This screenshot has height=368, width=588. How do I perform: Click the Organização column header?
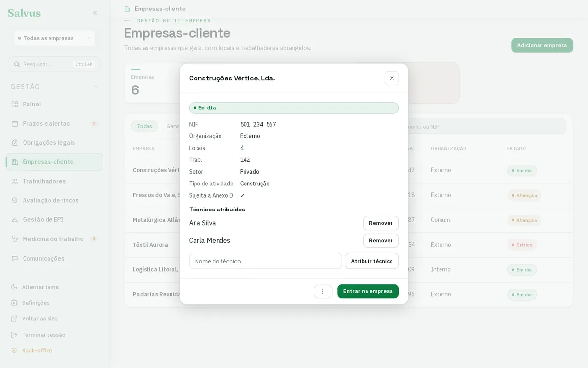[448, 148]
